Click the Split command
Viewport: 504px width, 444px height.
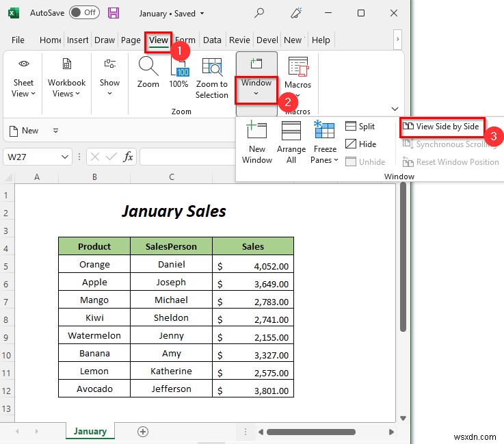pos(360,127)
